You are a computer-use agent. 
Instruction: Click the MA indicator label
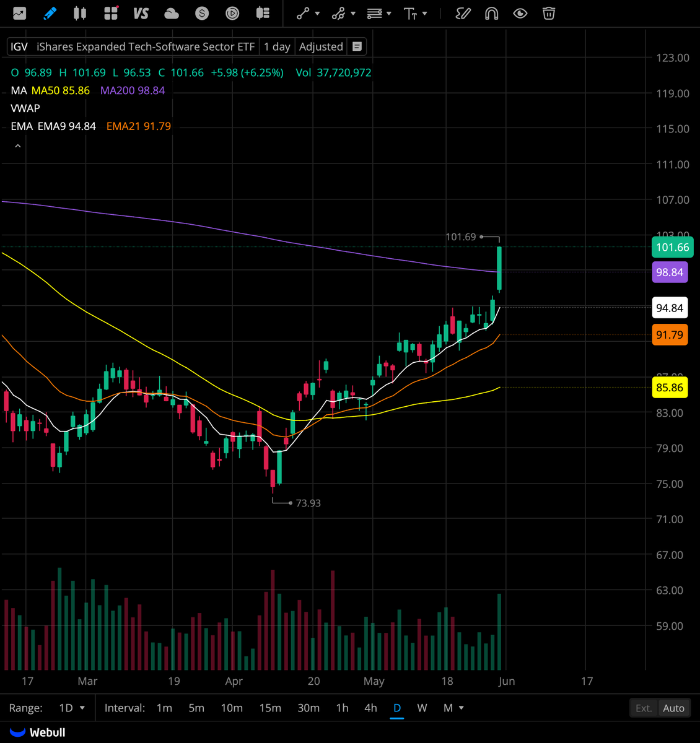point(19,90)
